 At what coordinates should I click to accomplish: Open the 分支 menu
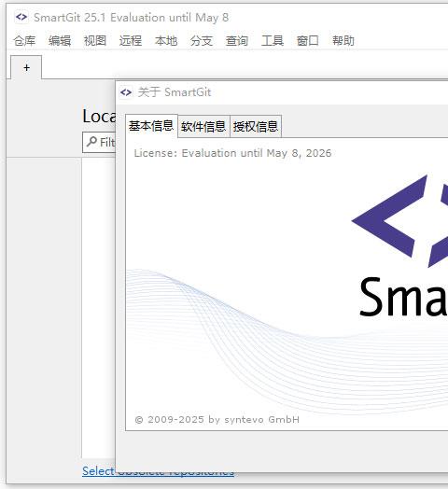tap(202, 40)
